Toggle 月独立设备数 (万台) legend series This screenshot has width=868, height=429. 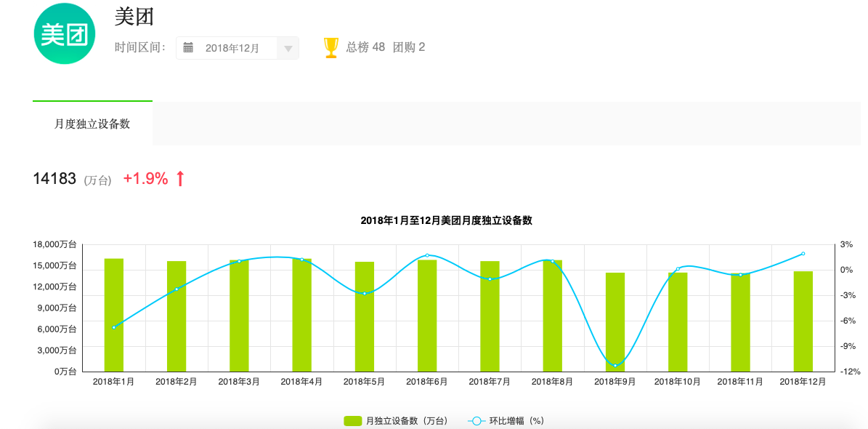pos(395,421)
